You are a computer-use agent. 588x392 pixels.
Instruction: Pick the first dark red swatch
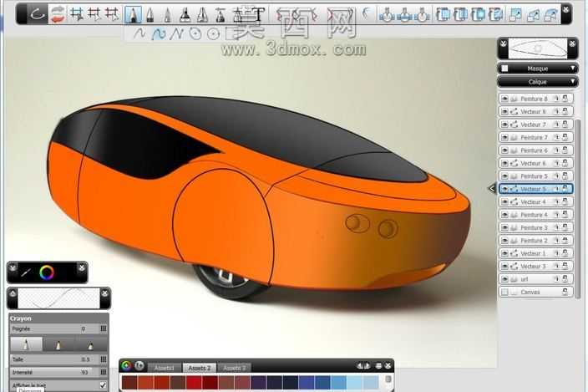pyautogui.click(x=129, y=383)
